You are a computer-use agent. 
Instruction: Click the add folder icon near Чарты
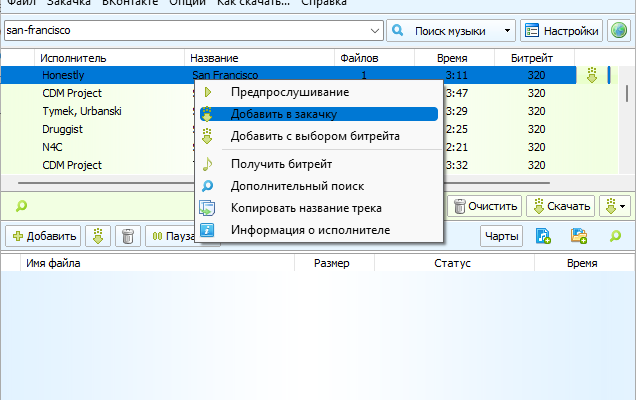tap(579, 236)
